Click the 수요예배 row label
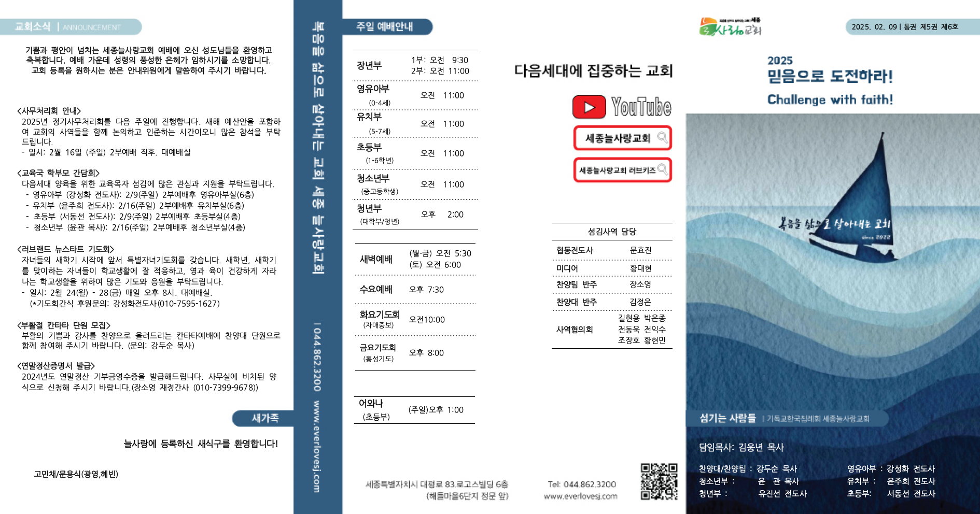Screen dimensions: 980x514 pos(376,289)
